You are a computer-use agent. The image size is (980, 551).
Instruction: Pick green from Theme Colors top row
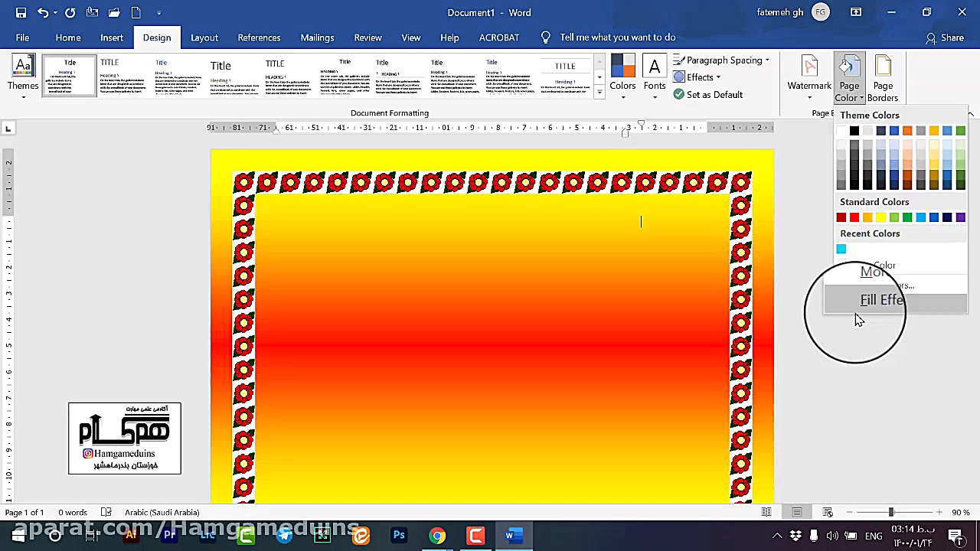tap(960, 131)
